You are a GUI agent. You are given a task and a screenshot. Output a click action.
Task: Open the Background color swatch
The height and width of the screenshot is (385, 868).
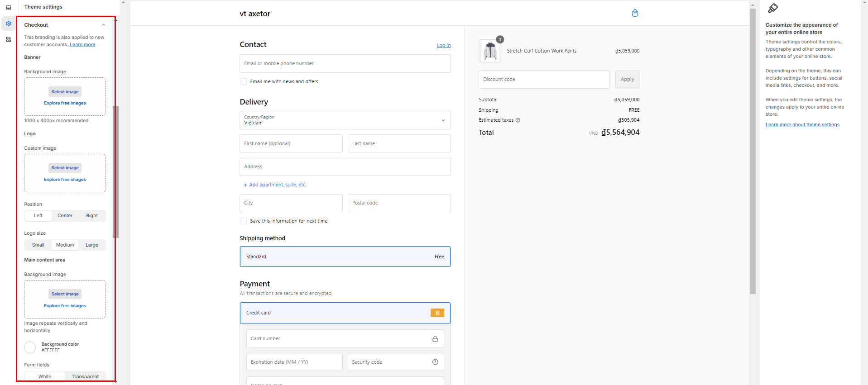point(30,347)
